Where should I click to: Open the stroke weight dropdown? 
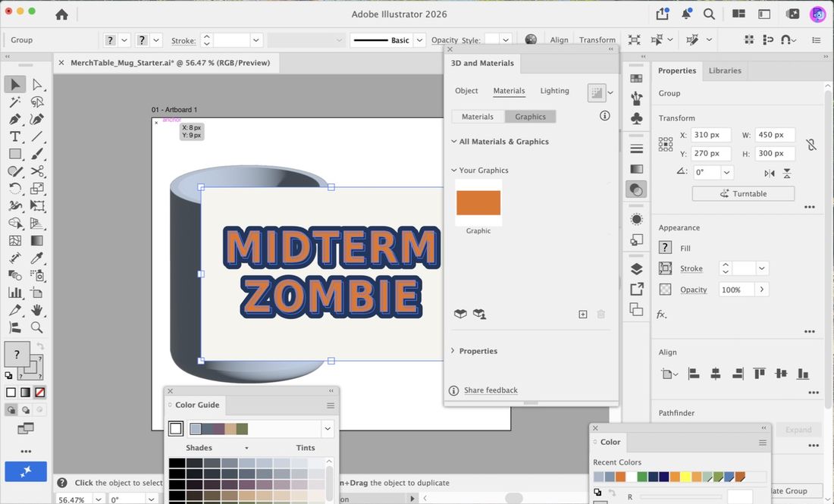[x=256, y=40]
